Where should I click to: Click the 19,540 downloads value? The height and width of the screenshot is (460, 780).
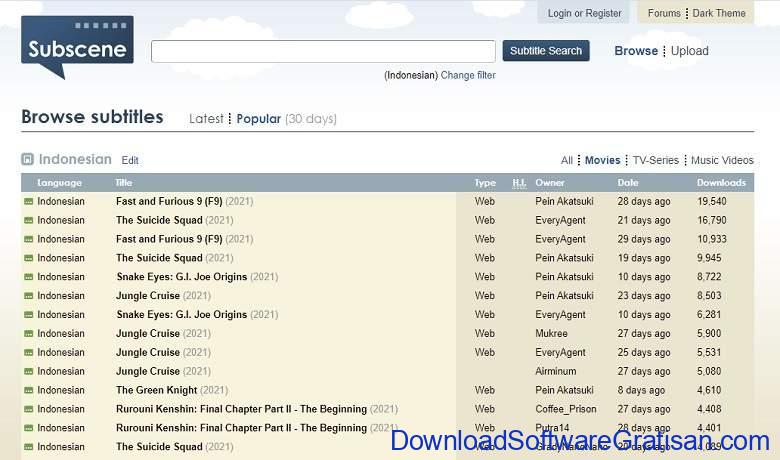(x=712, y=201)
